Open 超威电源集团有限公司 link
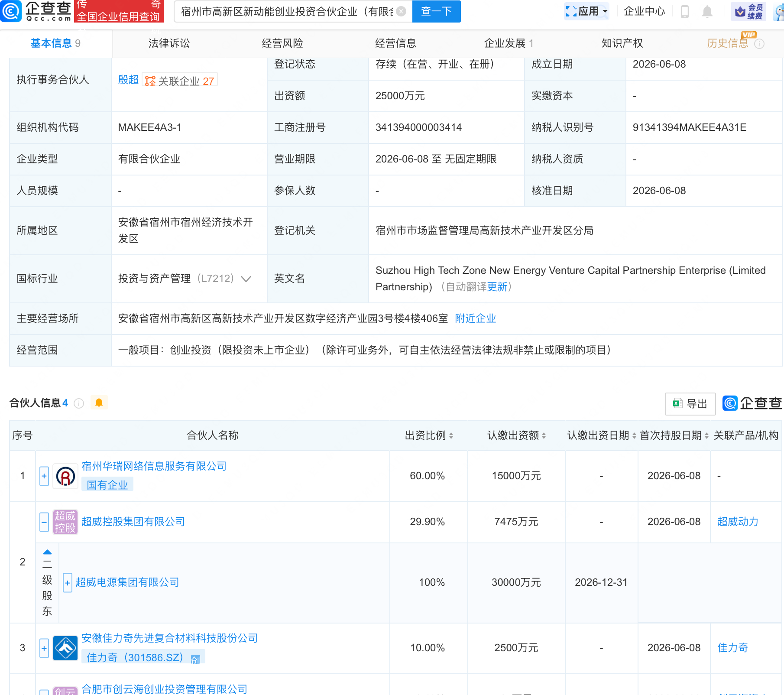Screen dimensions: 784x695 click(127, 582)
